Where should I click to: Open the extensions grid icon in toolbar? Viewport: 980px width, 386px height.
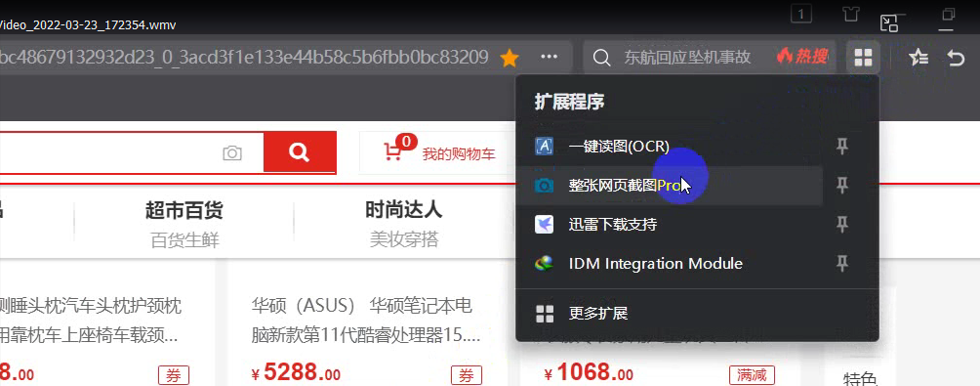863,59
